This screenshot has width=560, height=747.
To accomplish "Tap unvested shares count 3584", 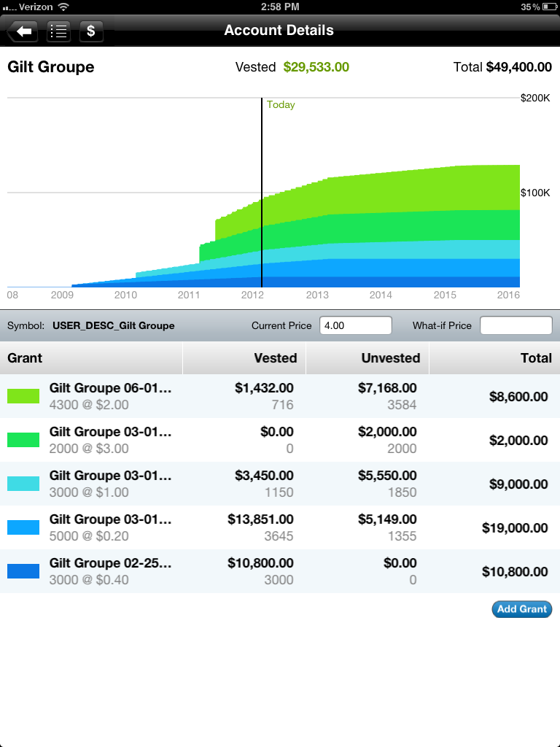I will 402,404.
